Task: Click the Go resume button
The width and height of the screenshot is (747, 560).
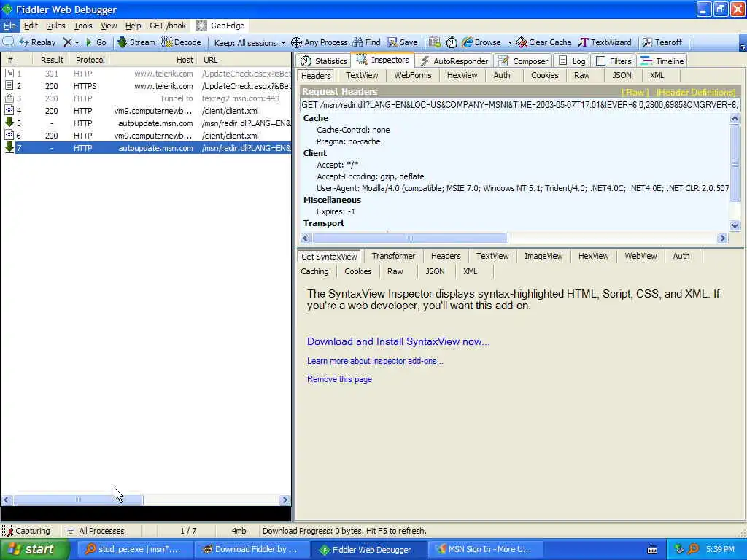Action: 96,42
